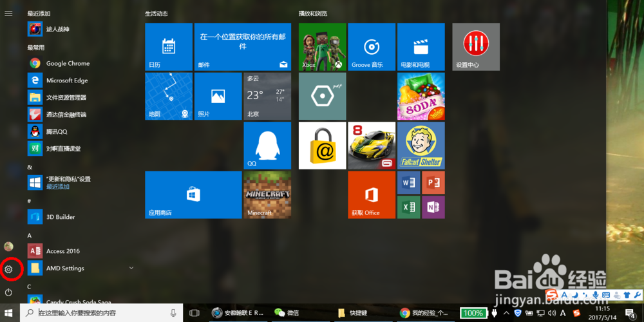Open the Excel small tile

click(x=409, y=207)
